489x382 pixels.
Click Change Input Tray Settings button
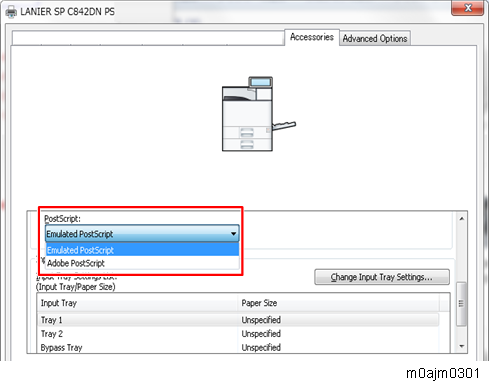tap(382, 277)
